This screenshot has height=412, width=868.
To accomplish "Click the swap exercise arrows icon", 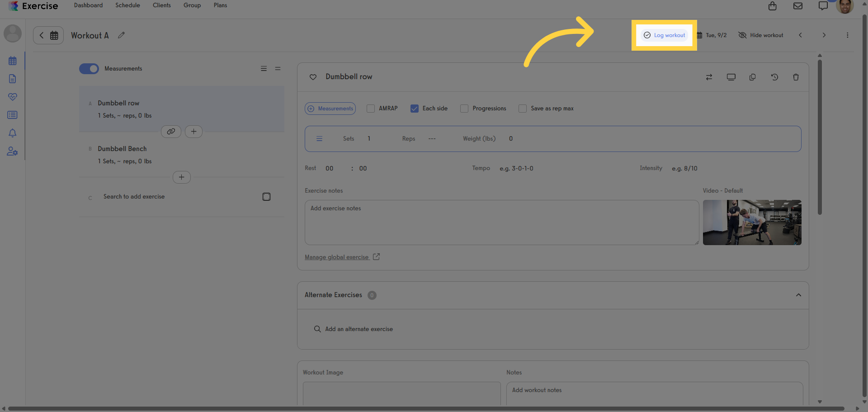I will (x=709, y=77).
